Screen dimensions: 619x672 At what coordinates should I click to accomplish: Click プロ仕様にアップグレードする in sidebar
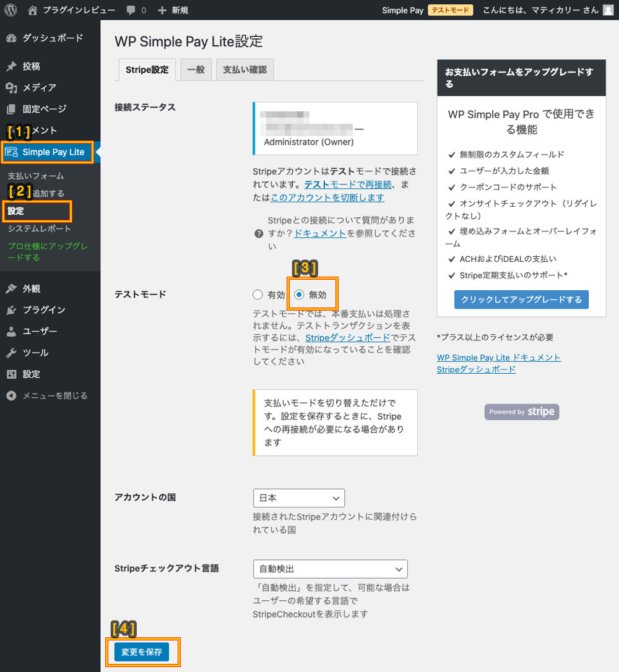[x=48, y=252]
